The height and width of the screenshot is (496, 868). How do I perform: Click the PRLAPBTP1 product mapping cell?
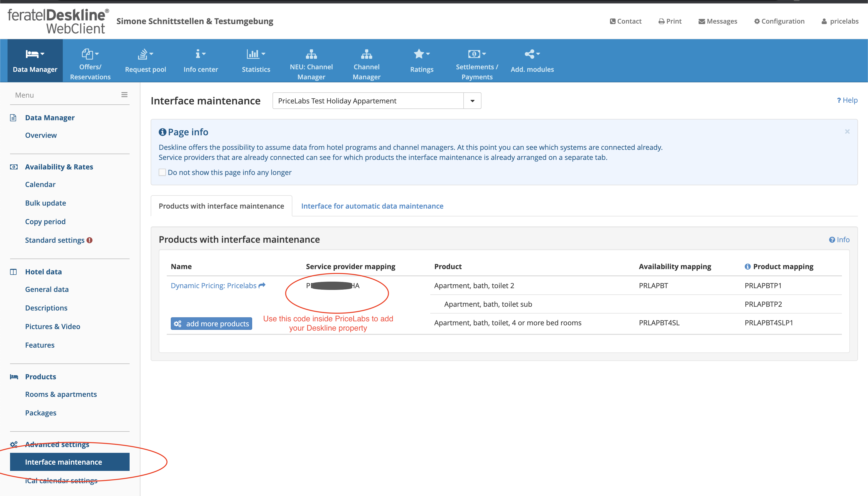point(763,285)
